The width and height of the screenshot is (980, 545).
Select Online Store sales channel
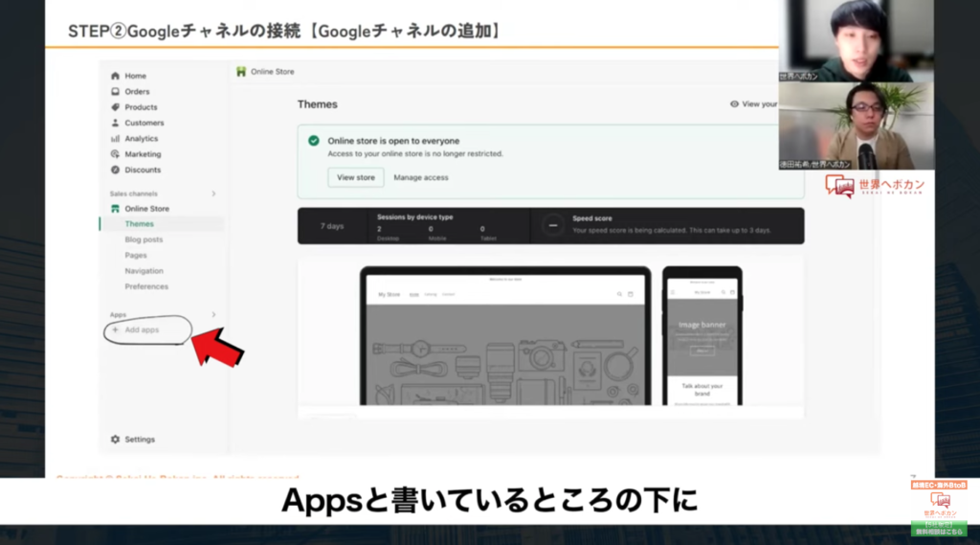(x=146, y=209)
